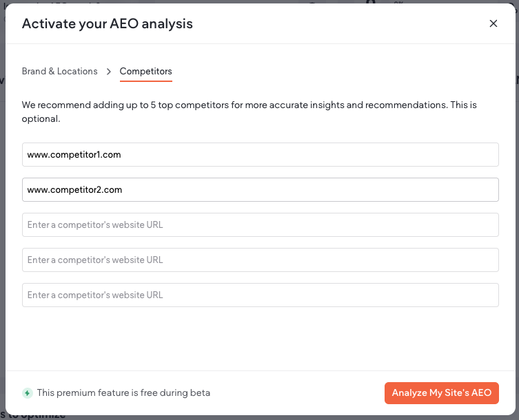Click the green sparkle premium icon

pyautogui.click(x=28, y=393)
